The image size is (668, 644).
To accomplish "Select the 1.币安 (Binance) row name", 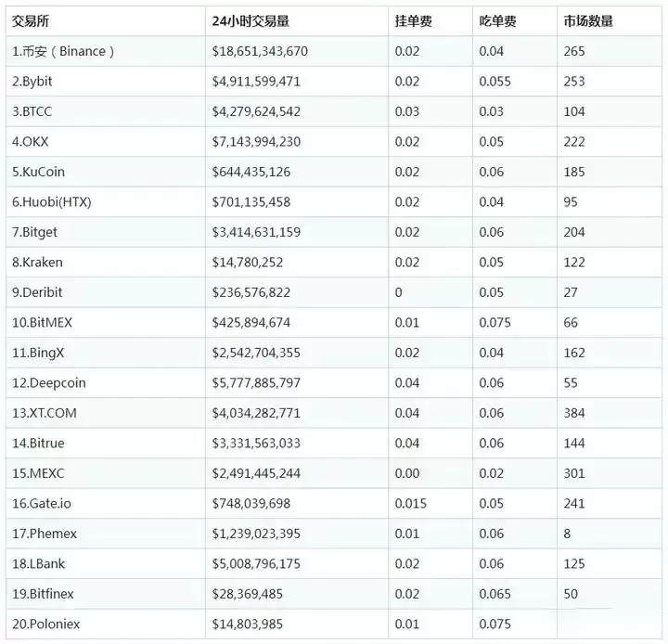I will click(x=63, y=51).
